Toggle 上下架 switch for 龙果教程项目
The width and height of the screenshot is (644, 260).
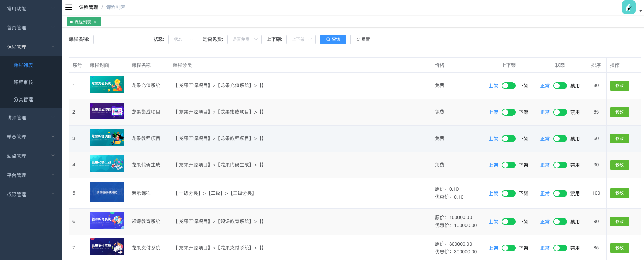click(509, 139)
